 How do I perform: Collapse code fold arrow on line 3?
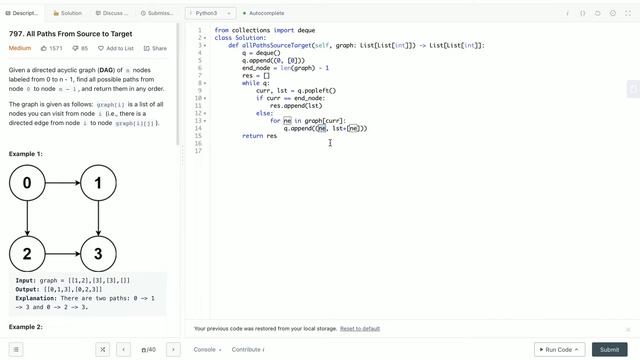pyautogui.click(x=205, y=45)
